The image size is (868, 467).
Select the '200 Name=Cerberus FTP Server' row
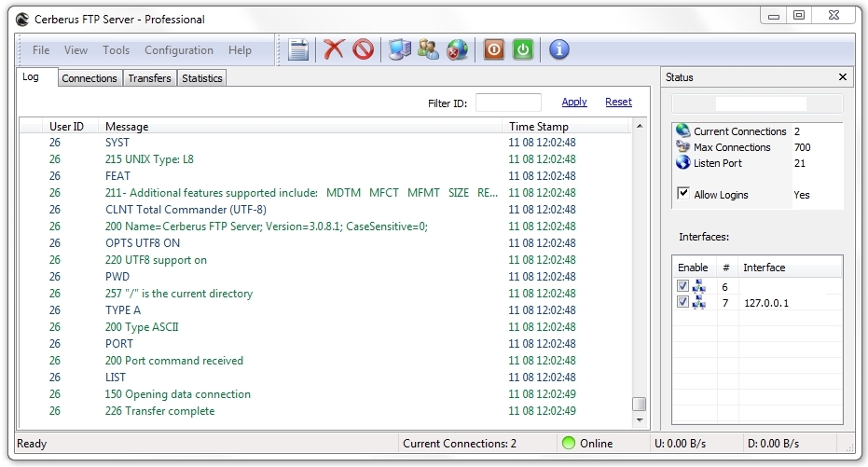coord(325,227)
